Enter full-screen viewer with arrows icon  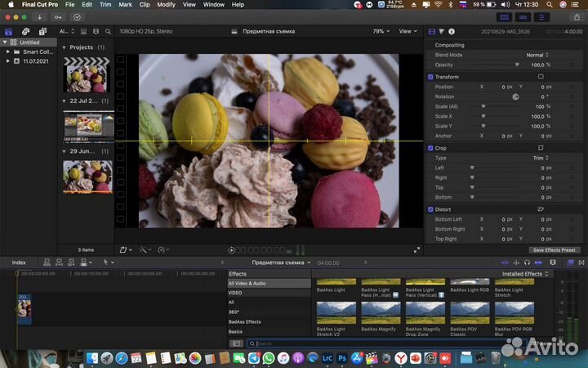(416, 250)
